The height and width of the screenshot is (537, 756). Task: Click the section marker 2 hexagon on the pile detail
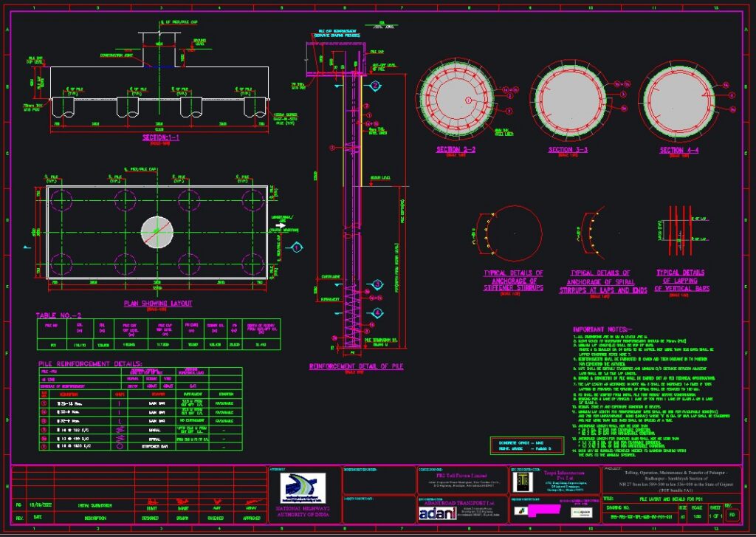coord(376,86)
